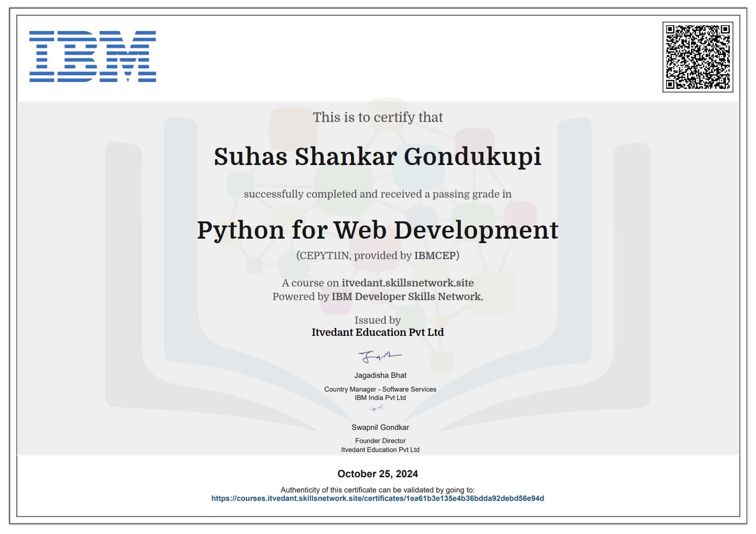Select the Founder Director designation text
This screenshot has height=534, width=756.
pos(380,440)
